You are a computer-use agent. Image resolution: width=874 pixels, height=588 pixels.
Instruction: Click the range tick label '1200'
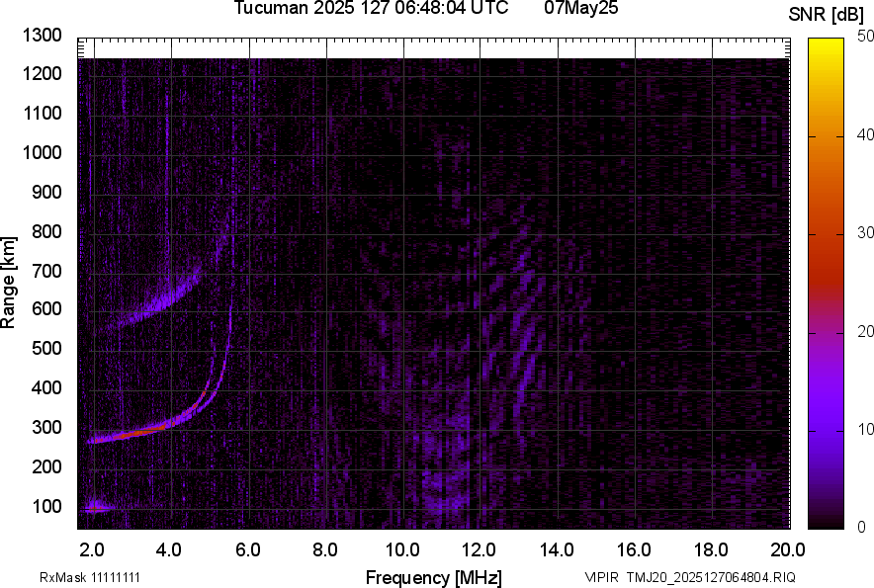coord(42,73)
